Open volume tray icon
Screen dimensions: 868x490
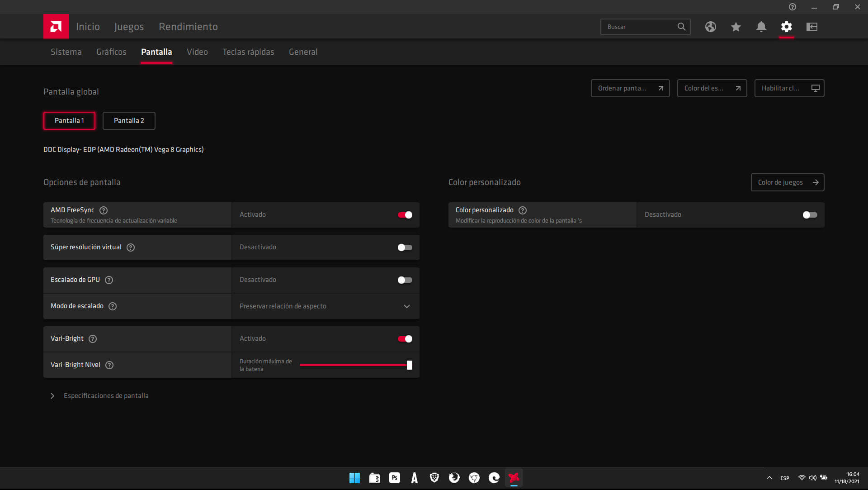coord(813,478)
